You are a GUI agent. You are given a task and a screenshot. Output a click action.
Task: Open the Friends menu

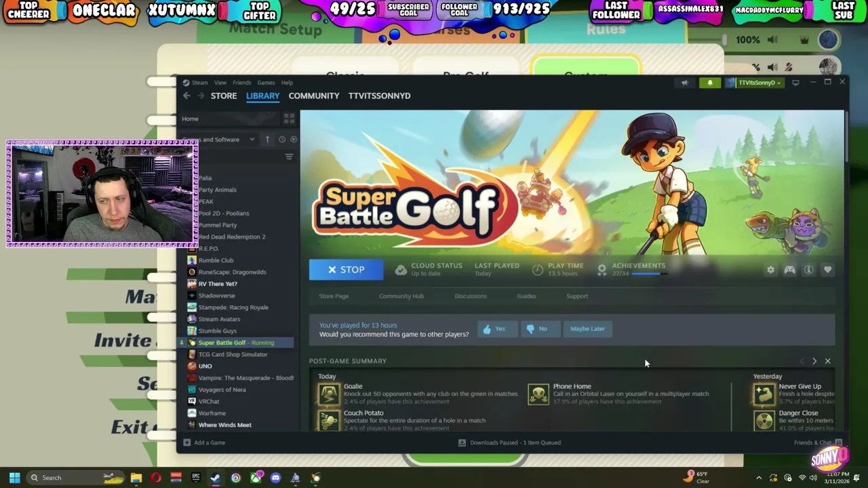241,83
